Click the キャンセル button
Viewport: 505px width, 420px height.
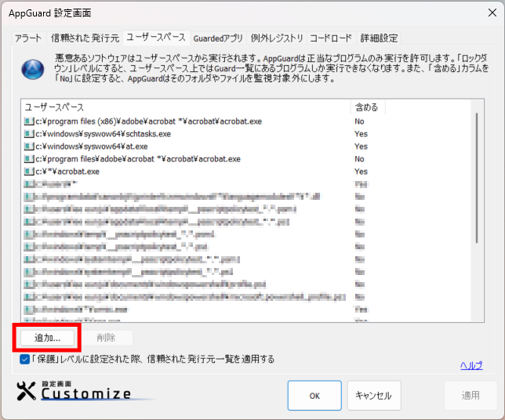(373, 396)
